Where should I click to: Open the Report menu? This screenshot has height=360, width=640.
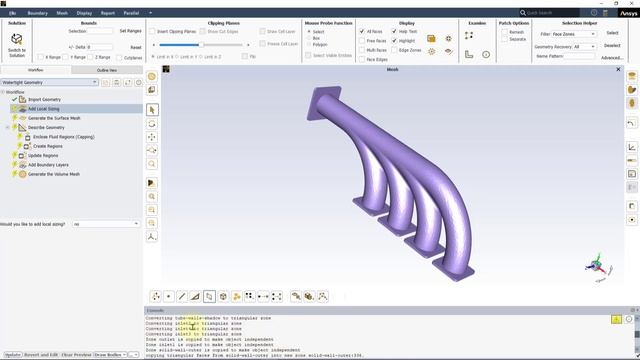tap(108, 13)
